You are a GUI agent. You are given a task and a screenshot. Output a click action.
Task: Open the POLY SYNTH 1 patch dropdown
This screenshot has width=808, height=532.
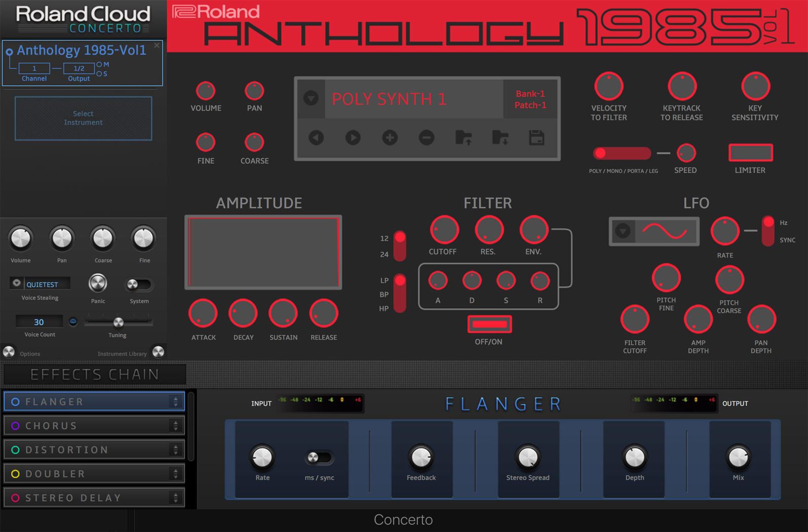click(x=311, y=98)
